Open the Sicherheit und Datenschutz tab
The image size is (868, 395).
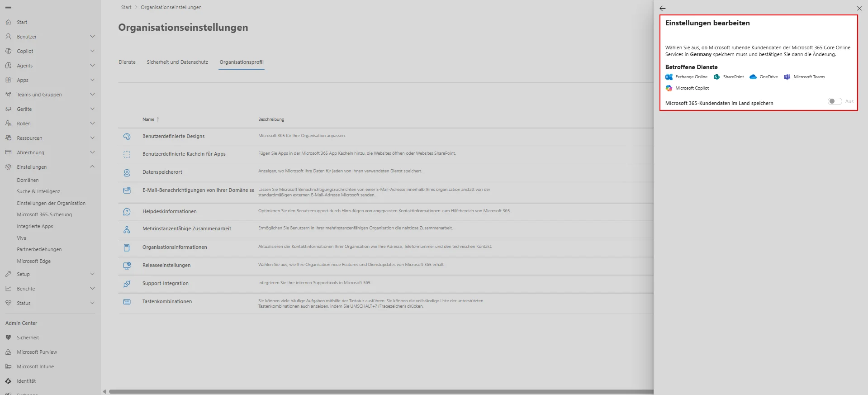coord(177,62)
